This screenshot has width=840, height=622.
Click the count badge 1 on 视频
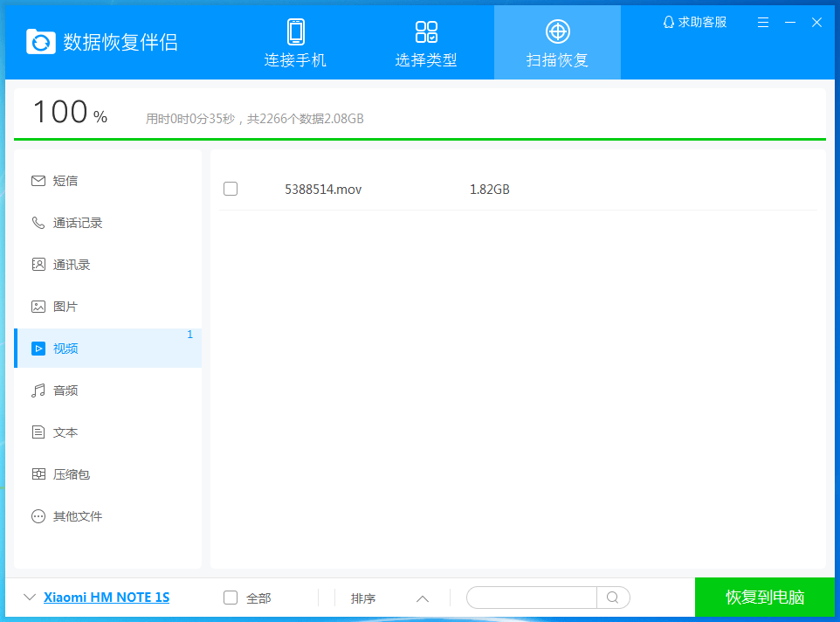(x=189, y=335)
